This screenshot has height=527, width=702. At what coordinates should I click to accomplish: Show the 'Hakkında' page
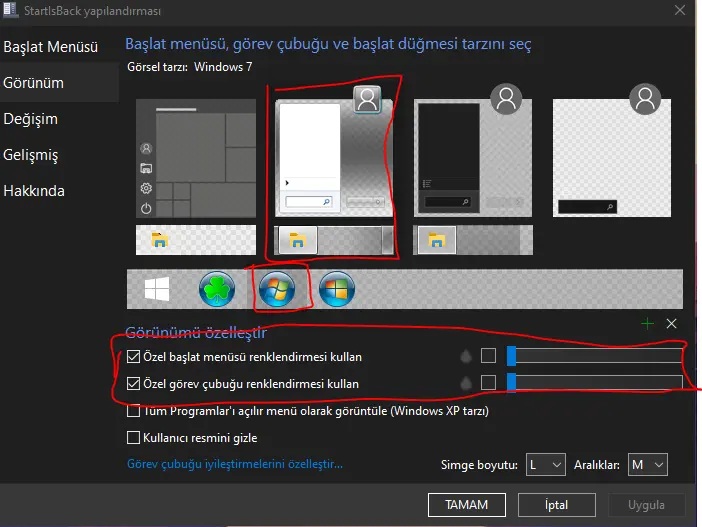click(34, 191)
